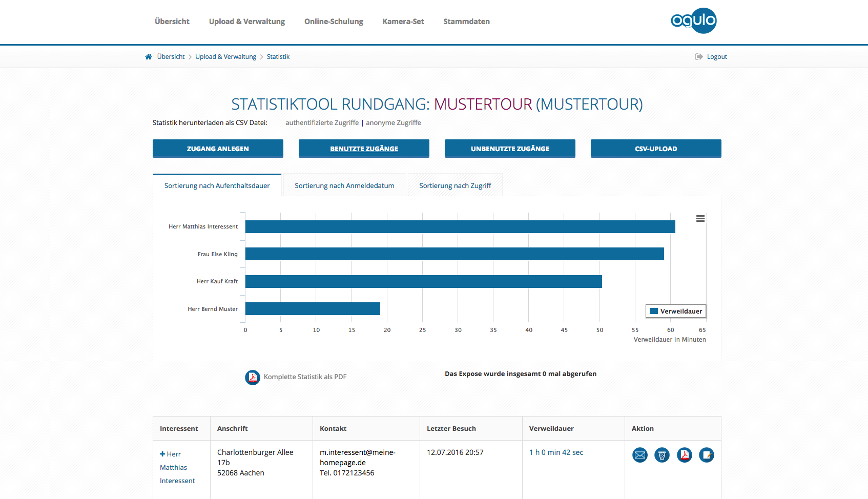Screen dimensions: 868x499
Task: Click the ogulo logo
Action: 693,21
